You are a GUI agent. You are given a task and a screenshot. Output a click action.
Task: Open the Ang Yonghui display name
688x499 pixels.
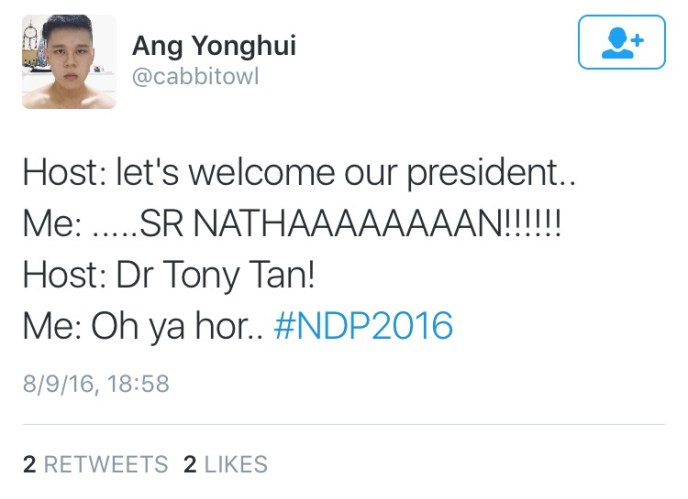pos(214,46)
